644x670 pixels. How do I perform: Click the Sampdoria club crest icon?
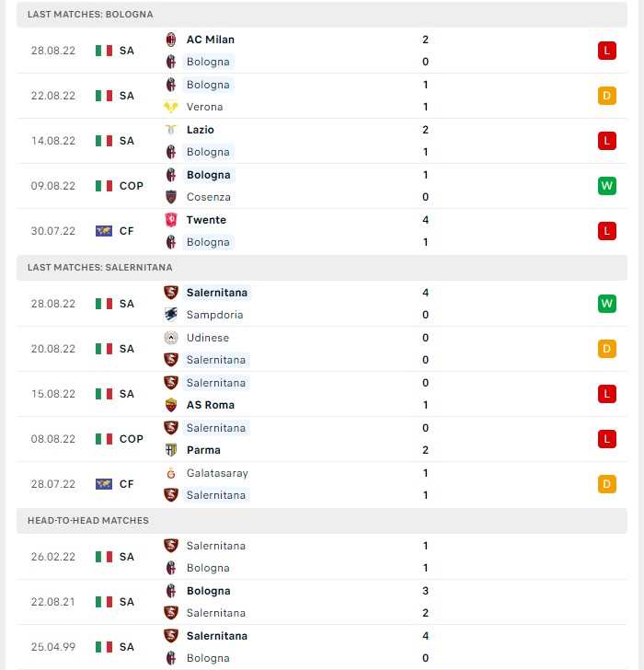click(171, 315)
